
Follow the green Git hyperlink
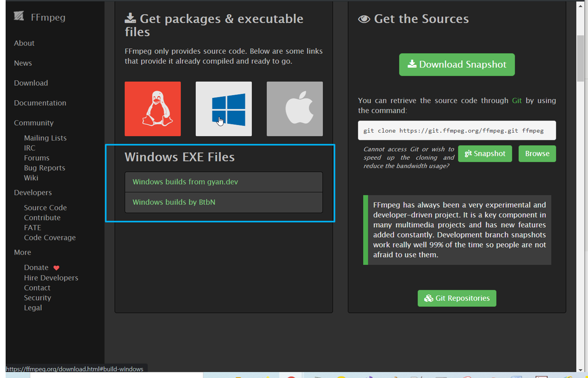click(517, 101)
